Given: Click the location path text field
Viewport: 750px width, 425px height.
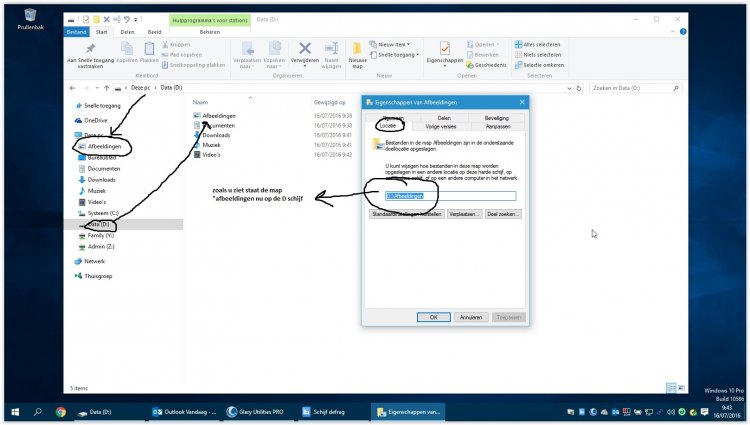Looking at the screenshot, I should 450,196.
